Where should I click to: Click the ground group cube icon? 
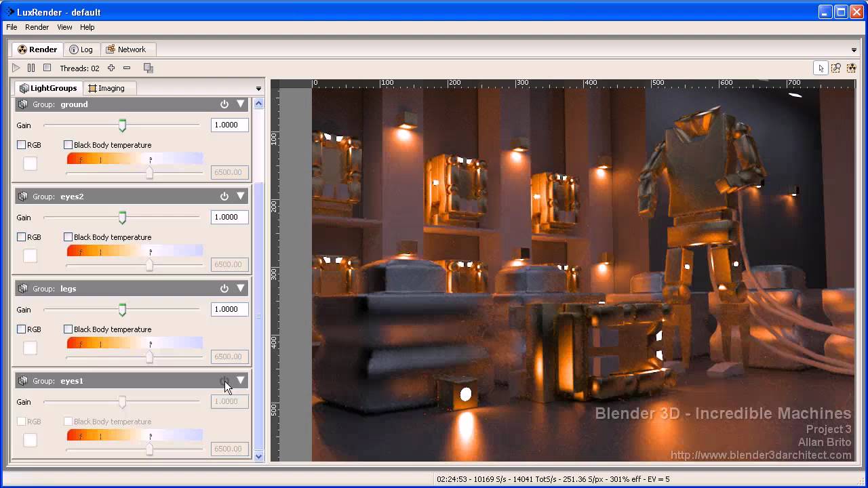[x=23, y=104]
